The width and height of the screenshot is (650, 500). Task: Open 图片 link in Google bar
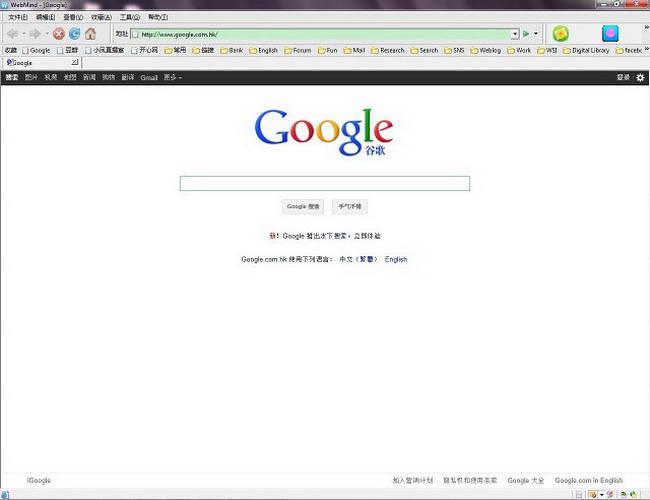[x=31, y=78]
